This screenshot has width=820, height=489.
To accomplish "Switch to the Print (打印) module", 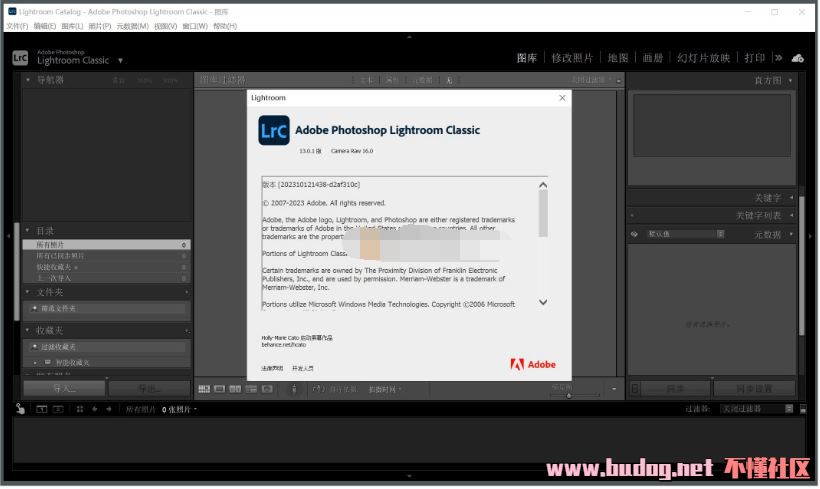I will tap(755, 58).
